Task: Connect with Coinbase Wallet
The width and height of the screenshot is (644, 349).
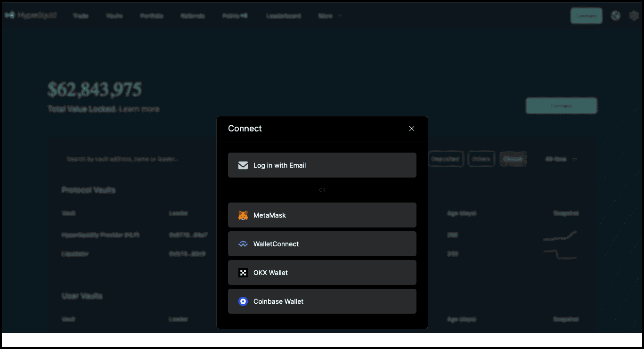Action: pos(322,301)
